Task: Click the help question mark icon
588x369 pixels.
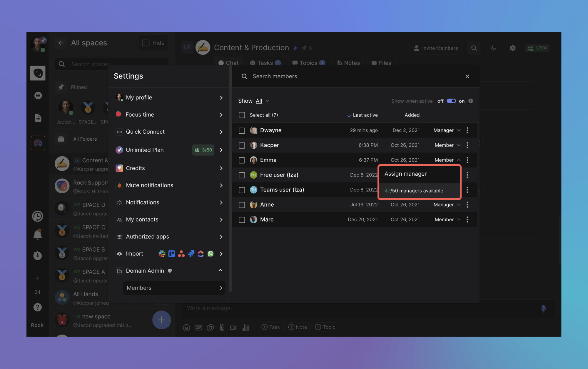Action: pos(38,307)
